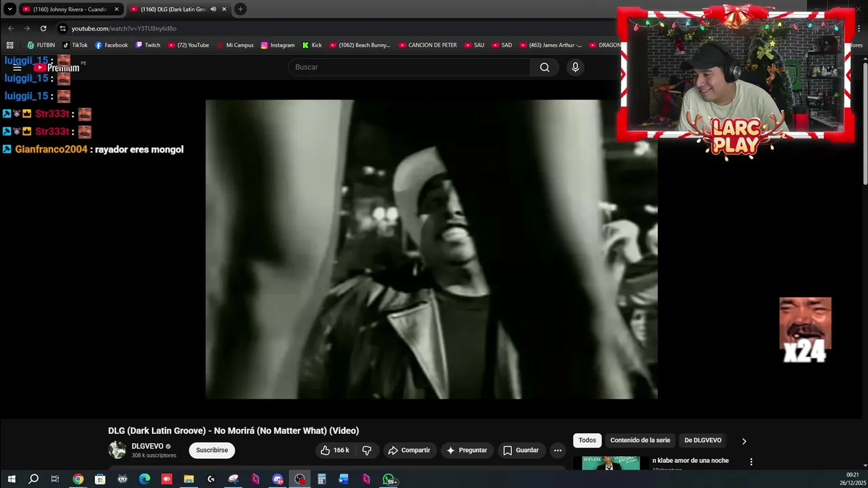
Task: Open OBS Studio from the taskbar
Action: tap(300, 479)
